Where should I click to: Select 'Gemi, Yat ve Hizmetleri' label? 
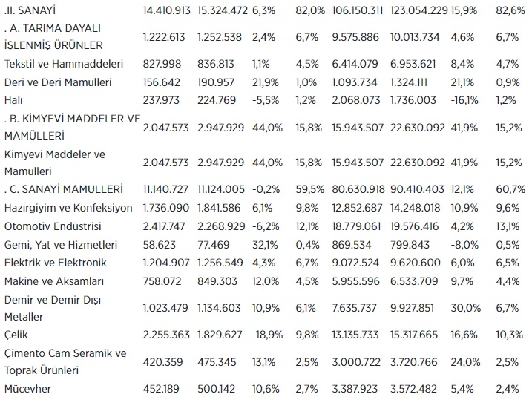(62, 244)
